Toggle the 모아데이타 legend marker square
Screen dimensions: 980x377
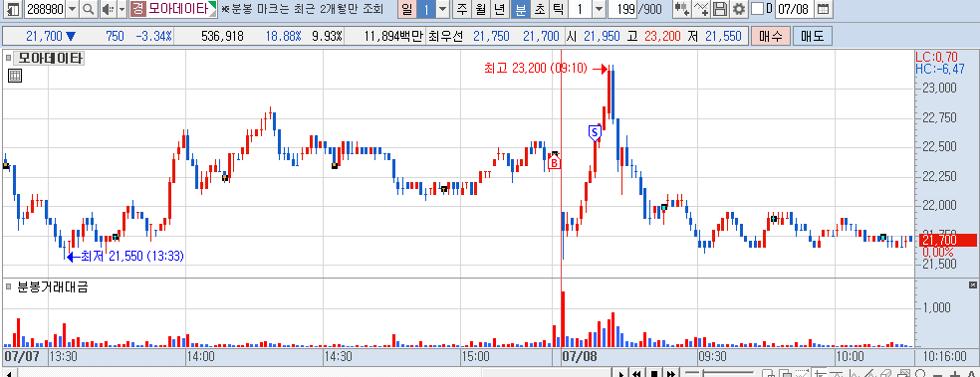[8, 59]
